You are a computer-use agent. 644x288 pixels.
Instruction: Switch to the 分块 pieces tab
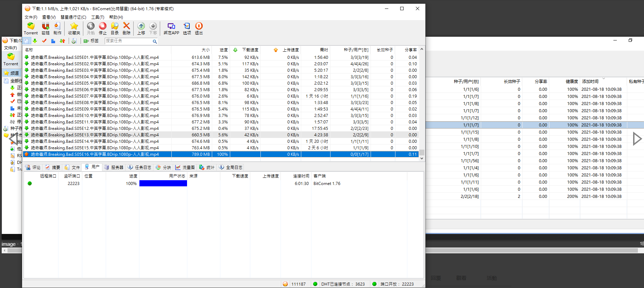pos(164,167)
